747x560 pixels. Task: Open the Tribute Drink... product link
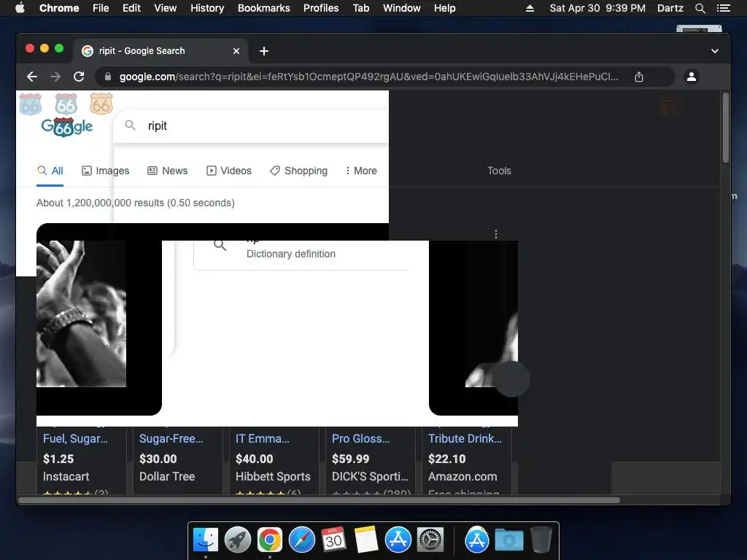[x=465, y=438]
